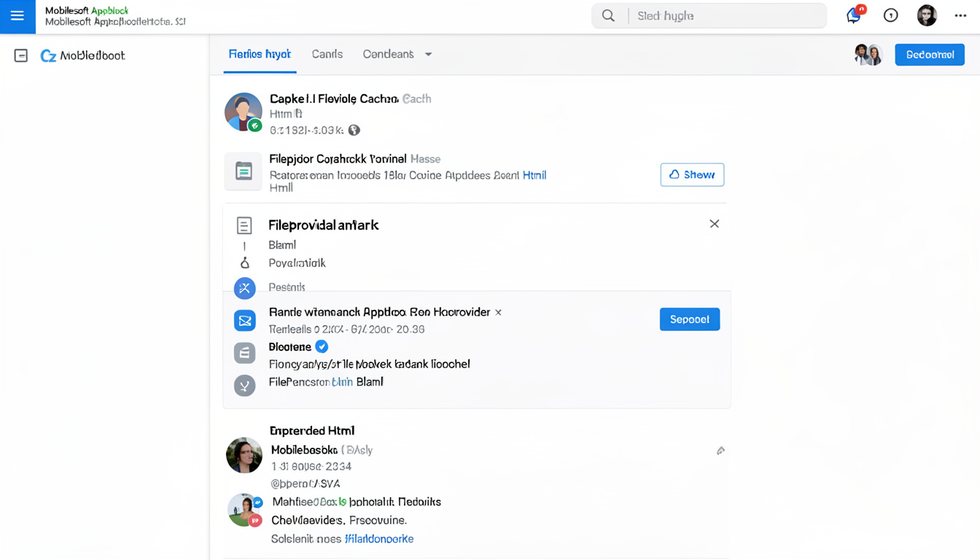The image size is (980, 560).
Task: Click the blue envelope mail icon
Action: 244,320
